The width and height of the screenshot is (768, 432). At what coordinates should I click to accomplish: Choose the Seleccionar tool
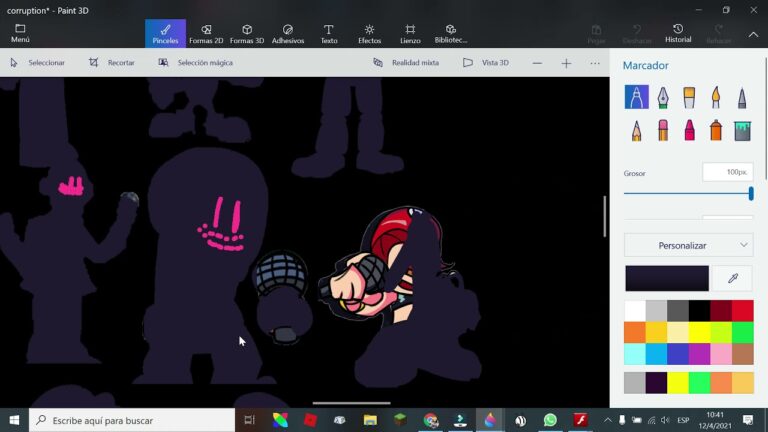pyautogui.click(x=37, y=63)
